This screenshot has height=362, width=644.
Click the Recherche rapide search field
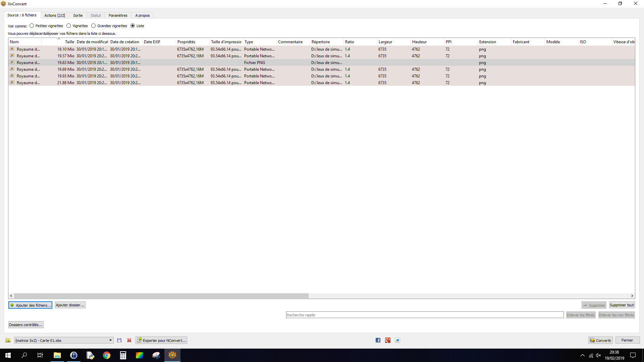[x=424, y=315]
